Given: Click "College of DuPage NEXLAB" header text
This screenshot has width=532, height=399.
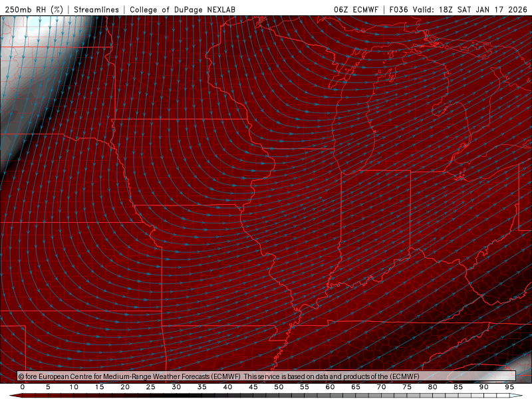Looking at the screenshot, I should tap(182, 9).
